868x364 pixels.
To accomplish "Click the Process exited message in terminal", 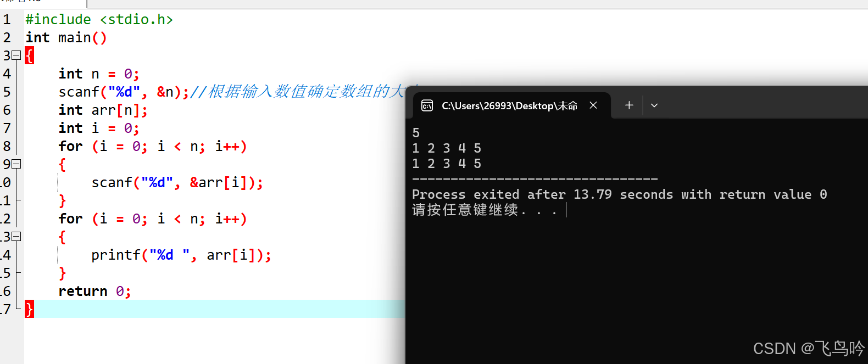I will pos(620,194).
